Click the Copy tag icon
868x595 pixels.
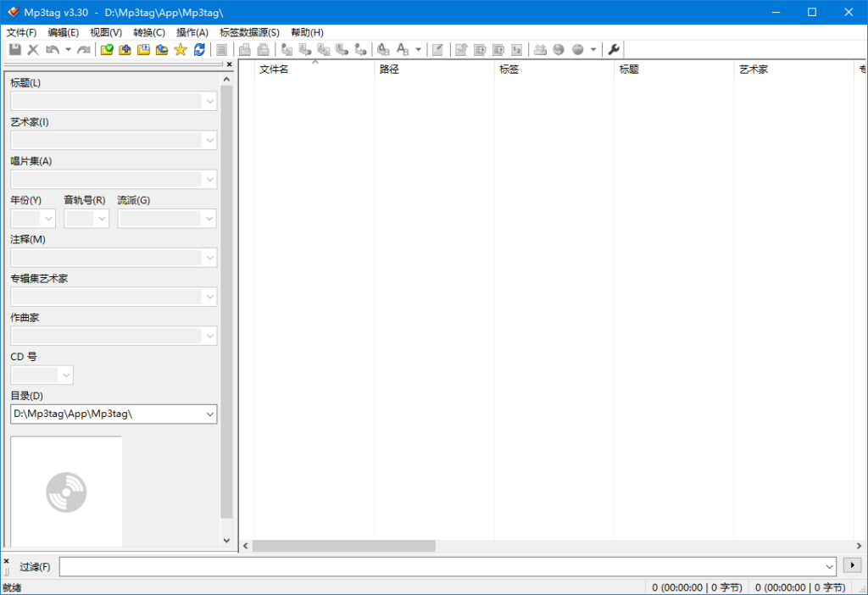pyautogui.click(x=245, y=49)
